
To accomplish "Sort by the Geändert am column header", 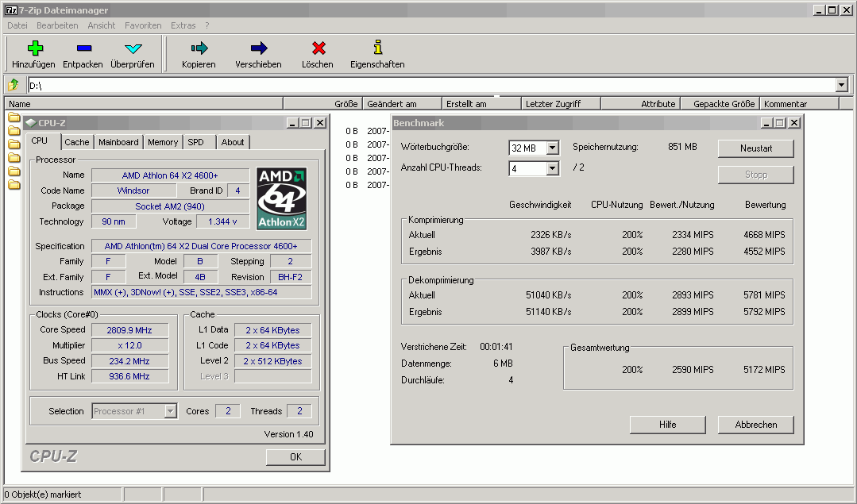I will tap(392, 104).
